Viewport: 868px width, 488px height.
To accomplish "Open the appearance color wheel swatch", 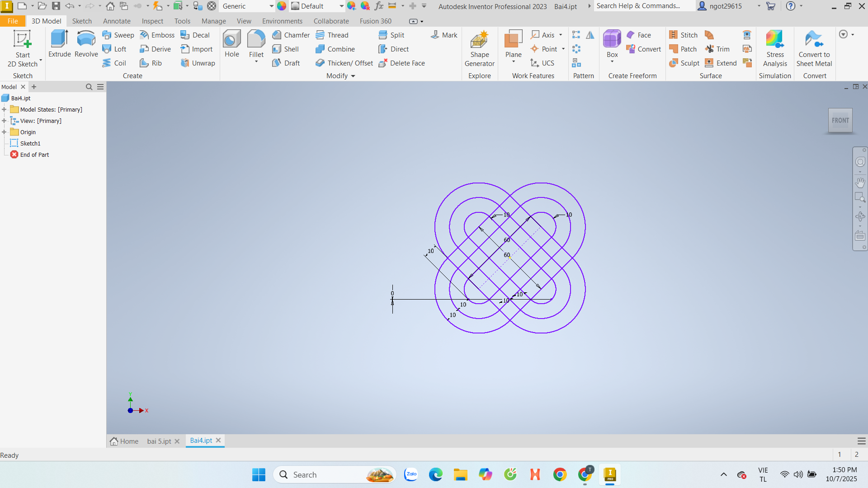I will (x=282, y=6).
